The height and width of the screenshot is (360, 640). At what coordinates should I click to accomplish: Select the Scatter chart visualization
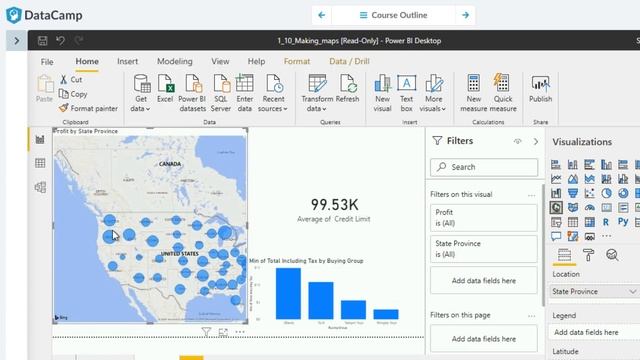[x=589, y=193]
